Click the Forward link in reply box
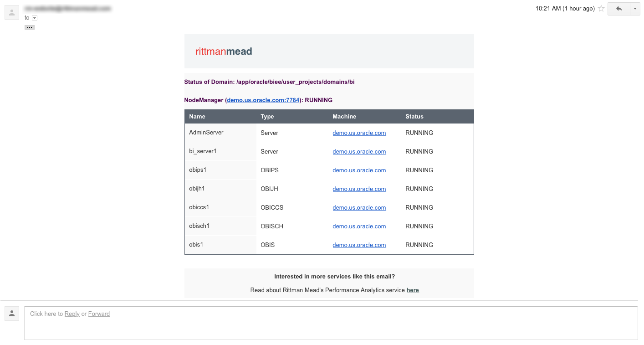Screen dimensions: 644x345 pyautogui.click(x=99, y=314)
